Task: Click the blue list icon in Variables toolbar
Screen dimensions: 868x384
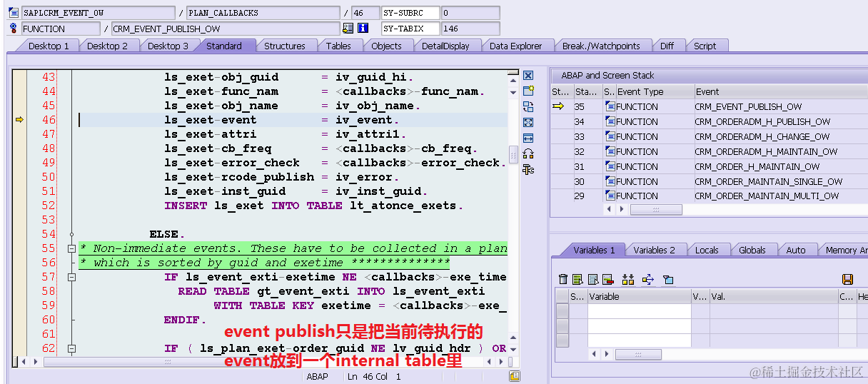Action: tap(593, 279)
